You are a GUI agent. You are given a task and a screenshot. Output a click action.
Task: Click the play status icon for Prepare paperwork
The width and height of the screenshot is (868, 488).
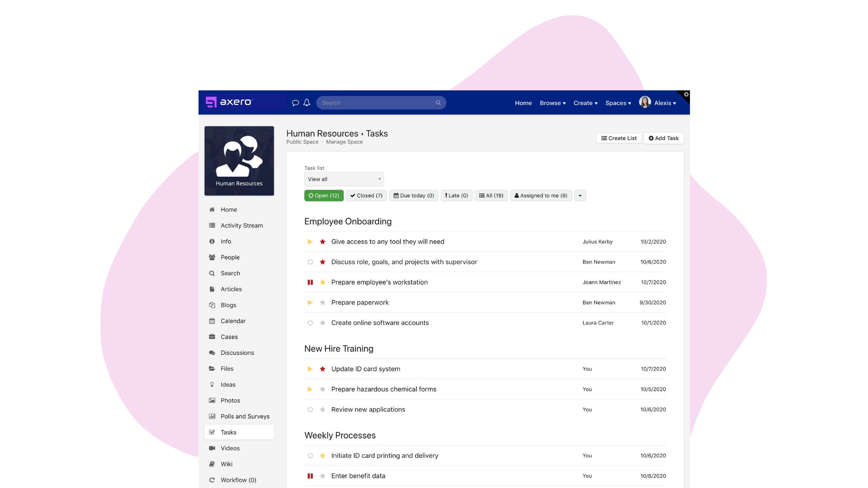coord(310,303)
